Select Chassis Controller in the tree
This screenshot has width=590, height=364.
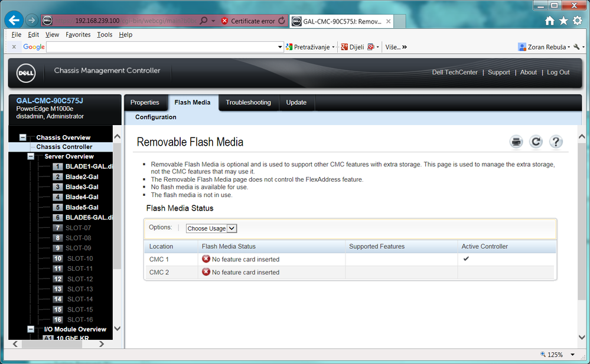(64, 147)
